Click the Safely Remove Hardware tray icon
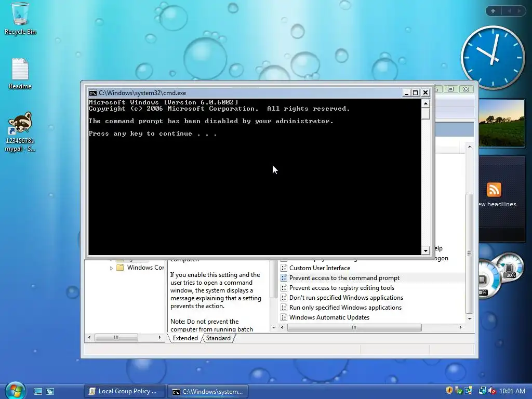Image resolution: width=532 pixels, height=399 pixels. [x=458, y=391]
